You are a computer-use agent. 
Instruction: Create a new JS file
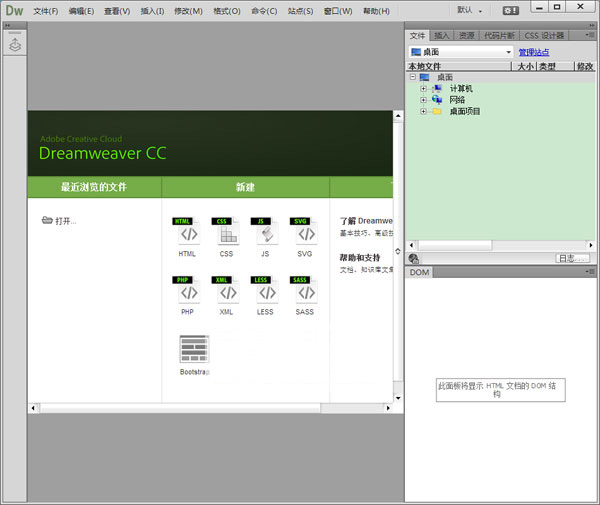264,232
